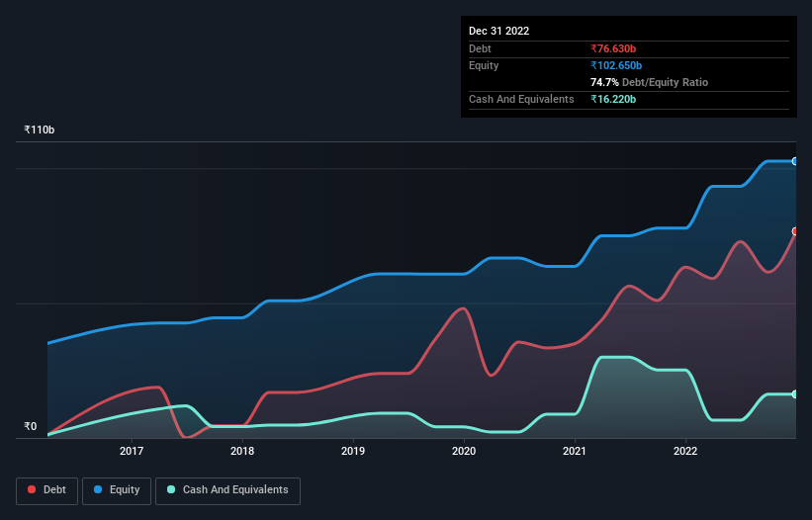Click the ₹76.630b debt value

coord(613,48)
